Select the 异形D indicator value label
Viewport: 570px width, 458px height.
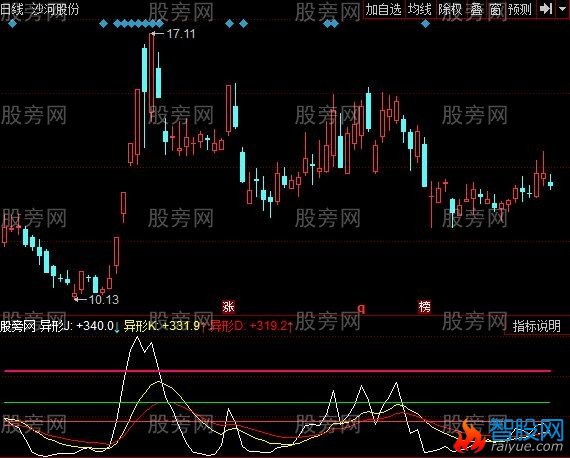251,326
